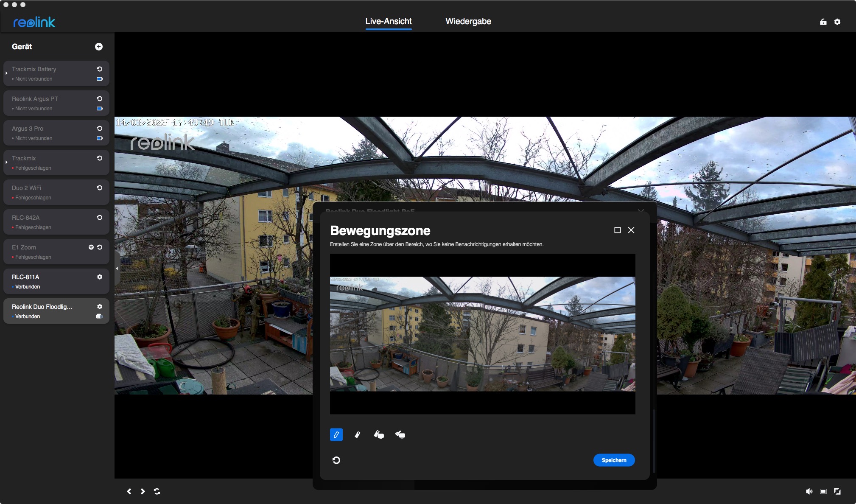Mute the live view audio speaker
The height and width of the screenshot is (504, 856).
[809, 491]
